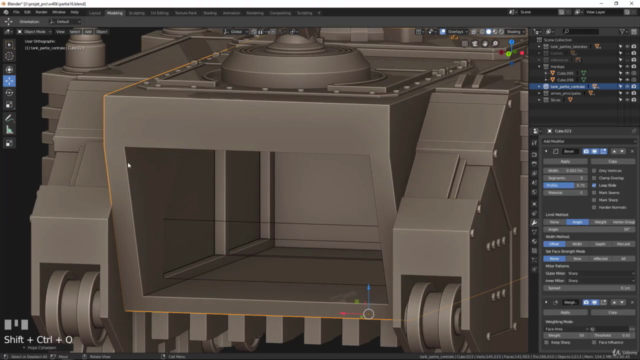The width and height of the screenshot is (640, 360).
Task: Enable Keep Sharp checkbox
Action: coord(547,342)
